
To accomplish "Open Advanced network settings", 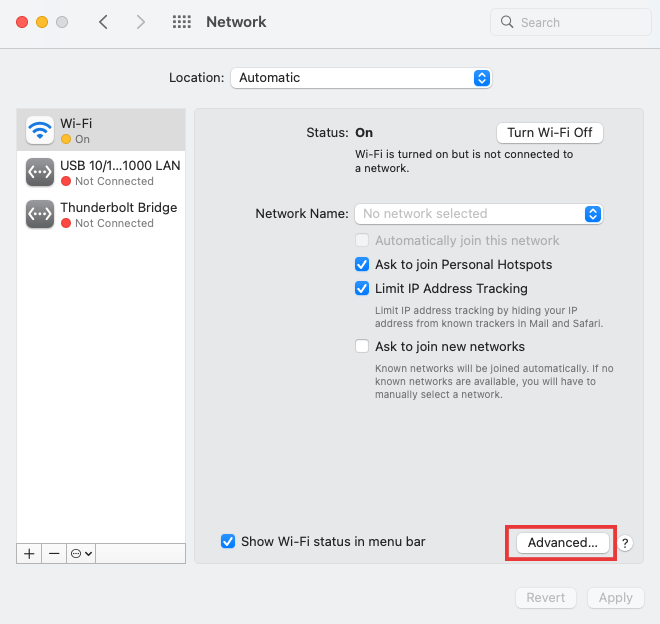I will [562, 542].
